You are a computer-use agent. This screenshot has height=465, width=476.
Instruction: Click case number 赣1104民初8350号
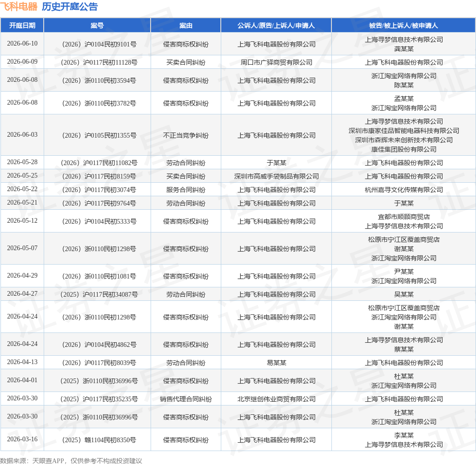coord(99,440)
